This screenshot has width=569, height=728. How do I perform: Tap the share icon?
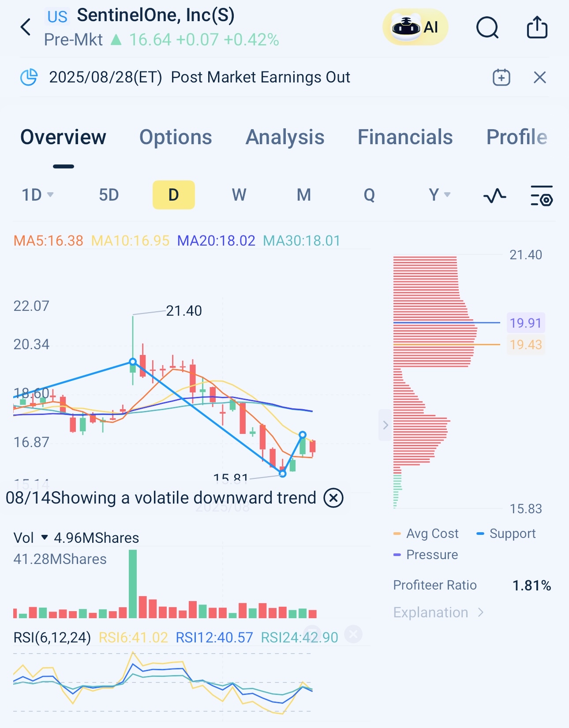tap(537, 27)
